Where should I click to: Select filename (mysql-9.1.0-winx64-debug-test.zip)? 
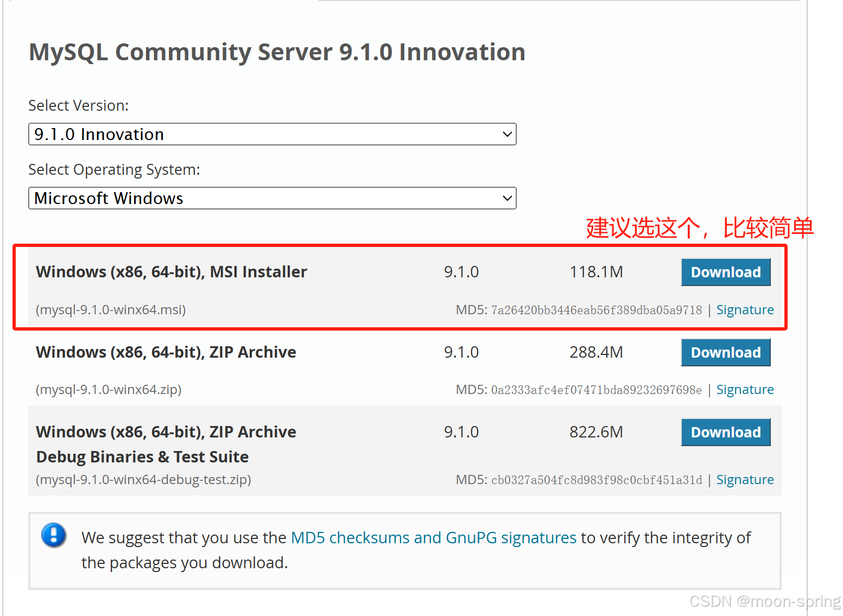tap(143, 480)
